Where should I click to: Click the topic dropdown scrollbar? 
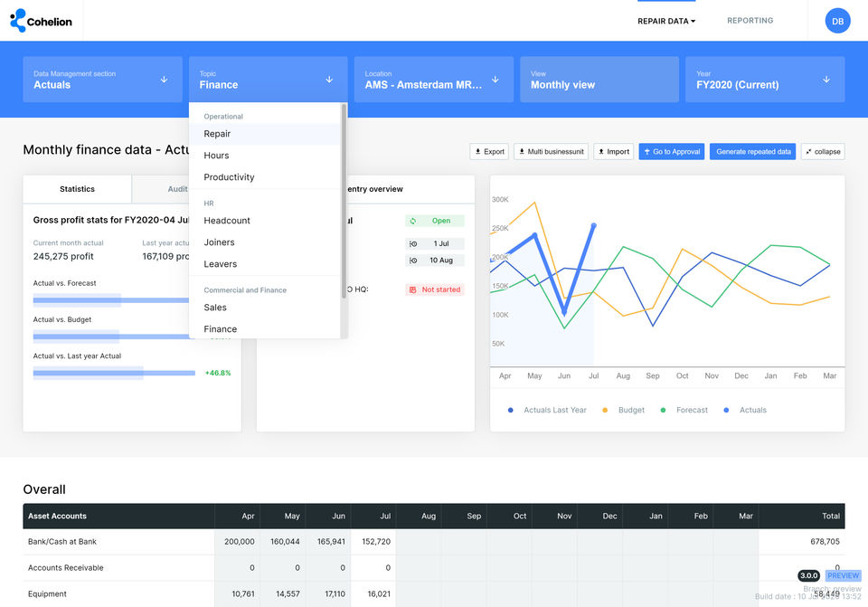point(344,202)
